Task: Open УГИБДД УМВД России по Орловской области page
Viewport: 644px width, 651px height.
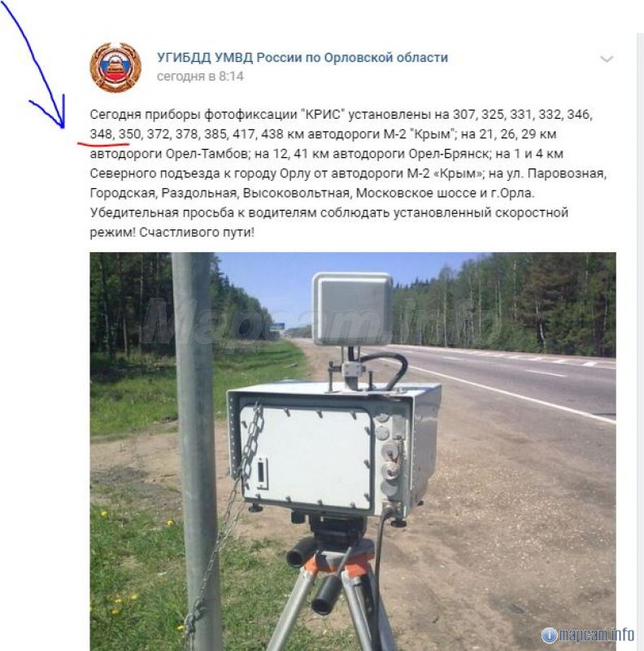Action: (x=302, y=57)
